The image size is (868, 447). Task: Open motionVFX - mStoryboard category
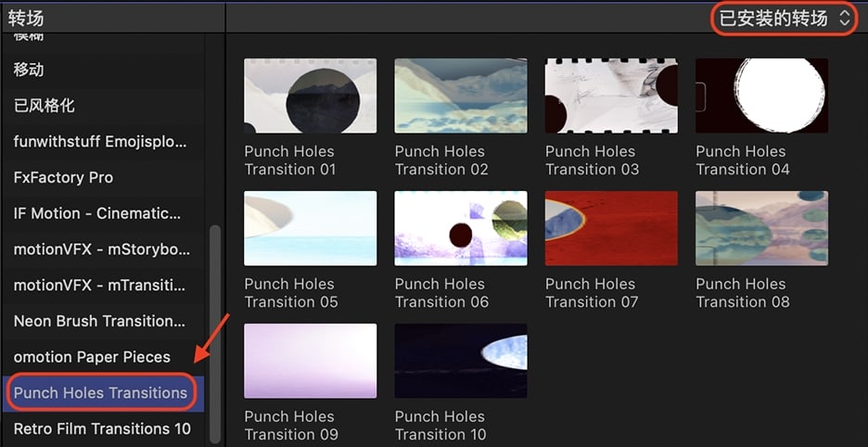point(101,249)
